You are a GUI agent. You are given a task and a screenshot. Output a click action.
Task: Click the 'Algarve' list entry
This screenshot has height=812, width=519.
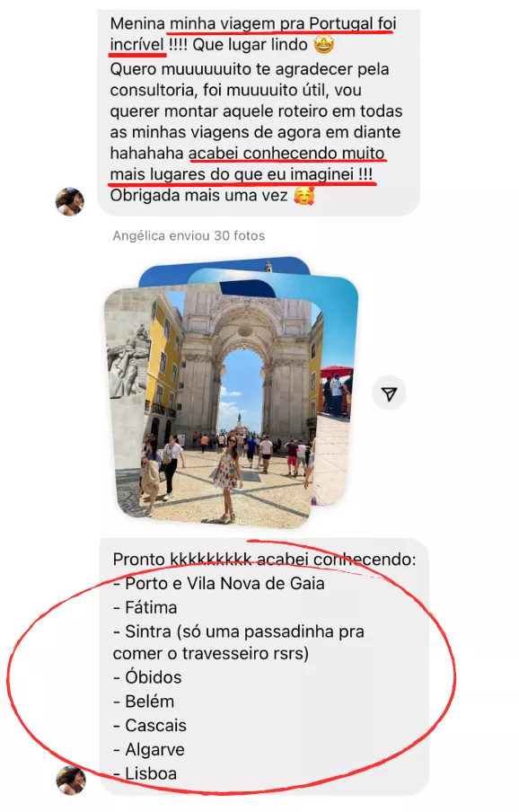click(149, 750)
